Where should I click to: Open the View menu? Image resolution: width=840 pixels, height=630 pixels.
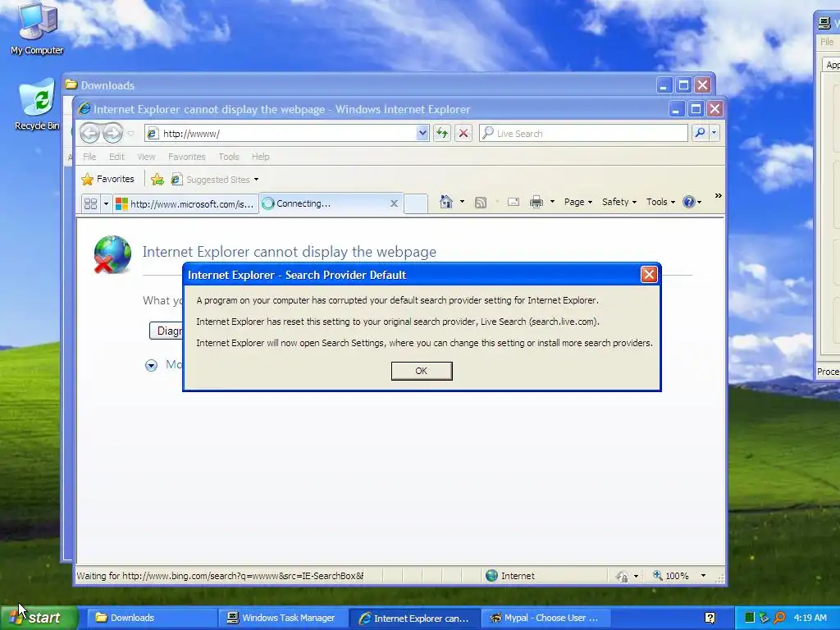pyautogui.click(x=146, y=157)
